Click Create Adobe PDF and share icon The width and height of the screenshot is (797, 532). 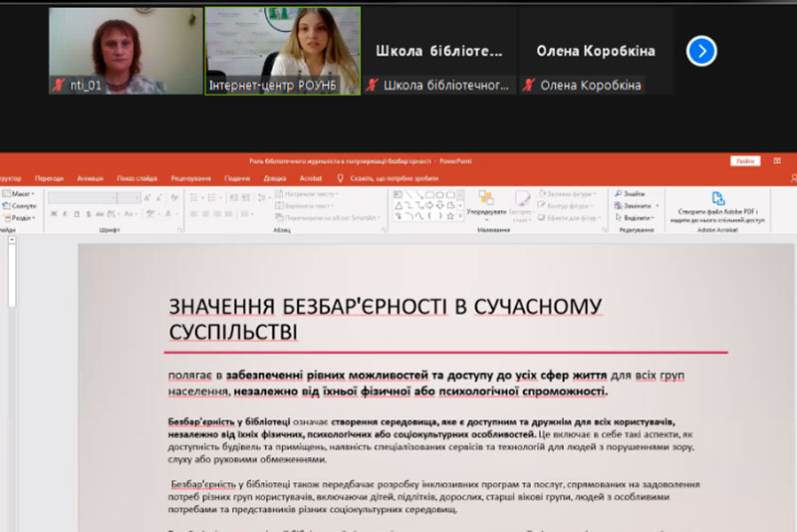point(717,199)
